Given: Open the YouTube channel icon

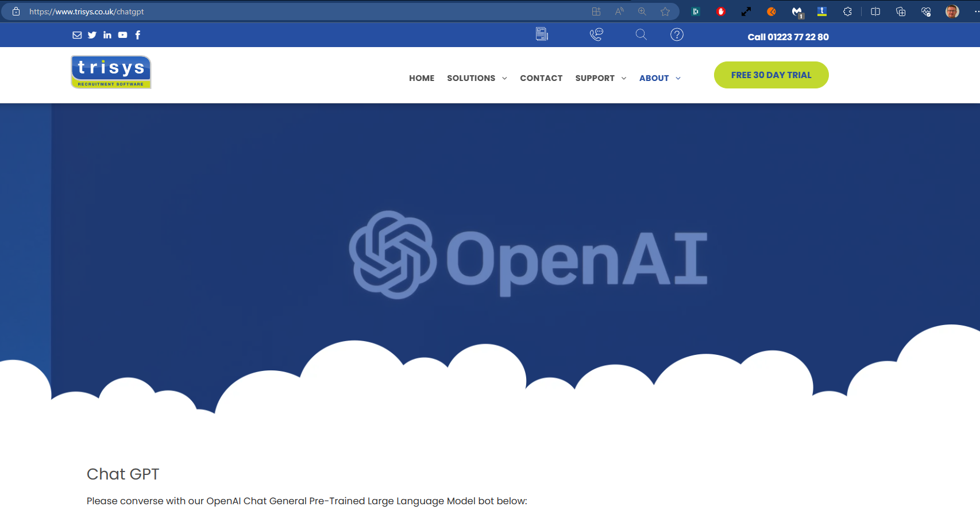Looking at the screenshot, I should pyautogui.click(x=122, y=35).
